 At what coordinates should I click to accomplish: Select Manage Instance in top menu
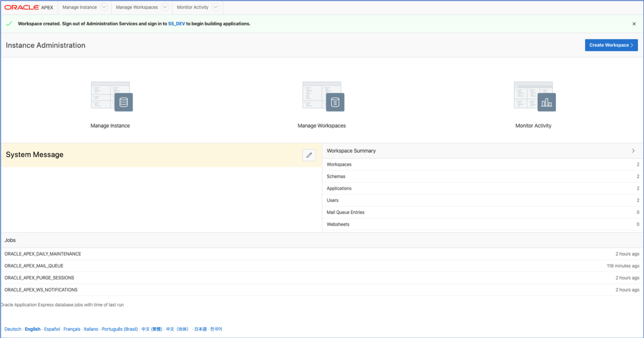pyautogui.click(x=79, y=7)
